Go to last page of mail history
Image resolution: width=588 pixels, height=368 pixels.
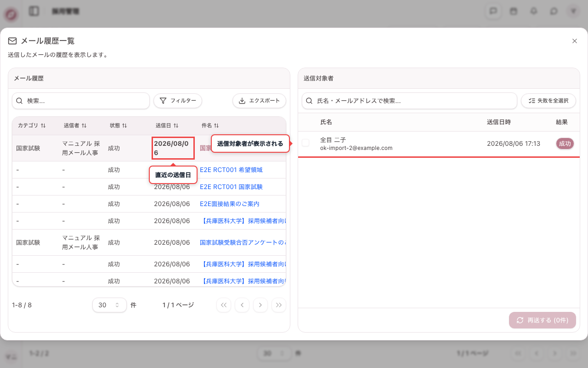coord(279,305)
